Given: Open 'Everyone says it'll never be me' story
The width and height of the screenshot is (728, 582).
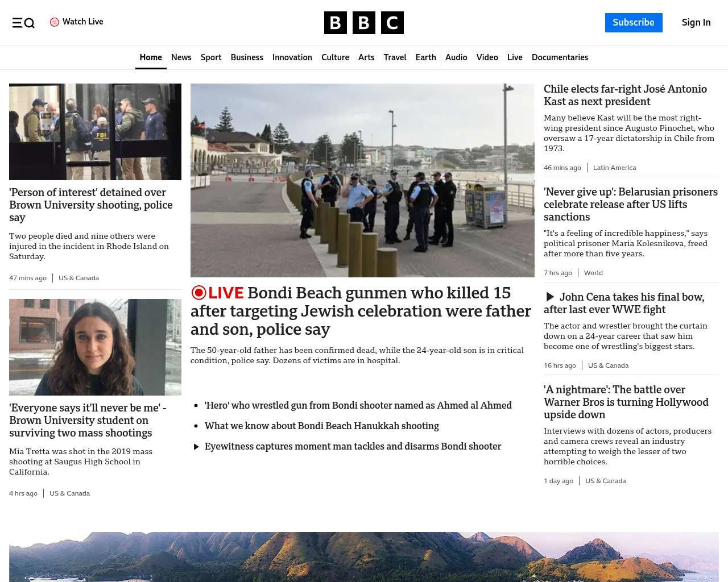Looking at the screenshot, I should point(88,420).
